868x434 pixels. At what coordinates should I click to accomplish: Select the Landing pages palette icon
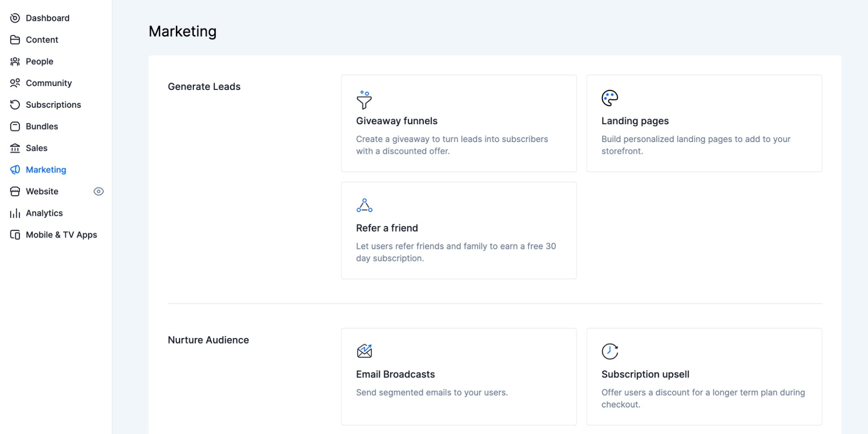point(610,98)
